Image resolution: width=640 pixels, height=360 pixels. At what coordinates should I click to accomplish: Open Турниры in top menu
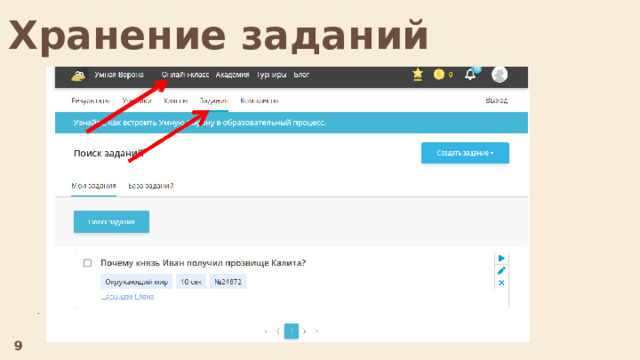(x=271, y=75)
